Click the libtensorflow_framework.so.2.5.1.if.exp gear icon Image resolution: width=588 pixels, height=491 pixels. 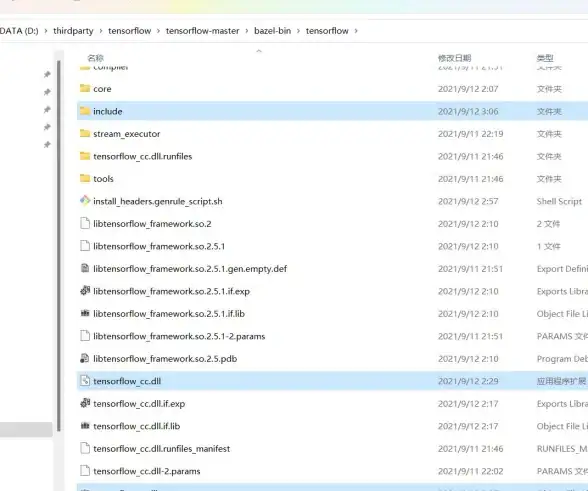[85, 290]
